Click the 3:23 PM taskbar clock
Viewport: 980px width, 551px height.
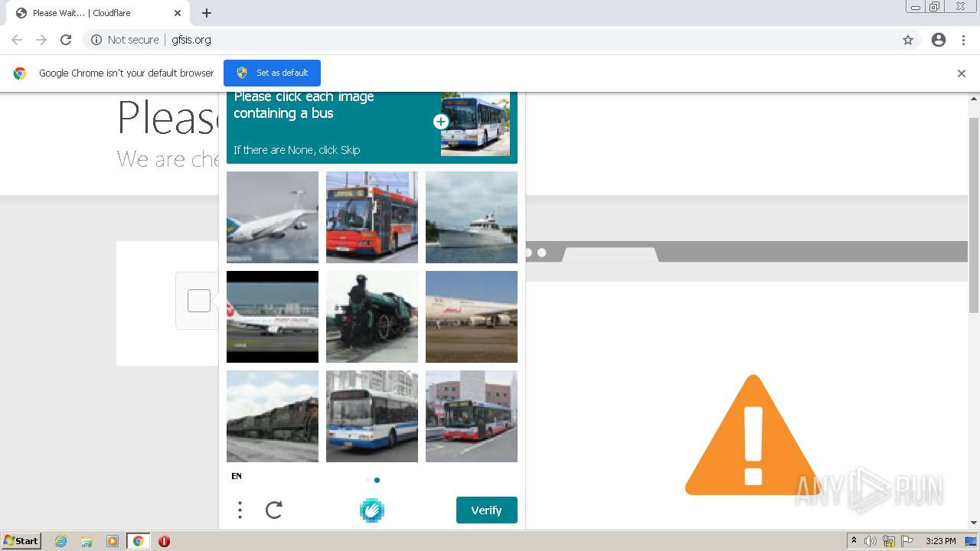click(x=941, y=541)
